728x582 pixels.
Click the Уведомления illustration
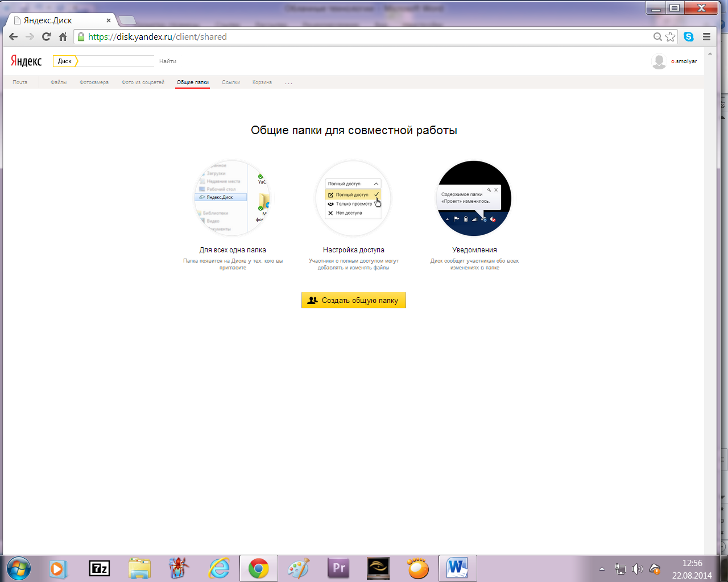[x=474, y=198]
